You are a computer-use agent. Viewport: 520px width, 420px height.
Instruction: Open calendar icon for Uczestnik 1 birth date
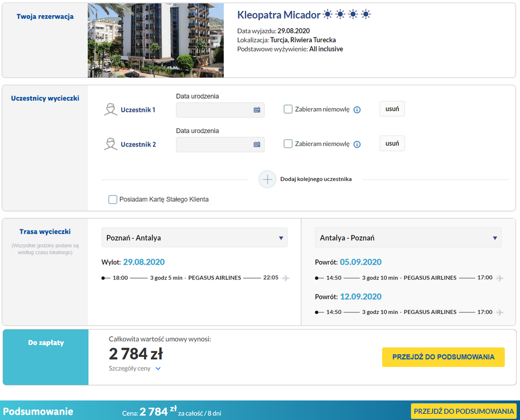pyautogui.click(x=257, y=110)
